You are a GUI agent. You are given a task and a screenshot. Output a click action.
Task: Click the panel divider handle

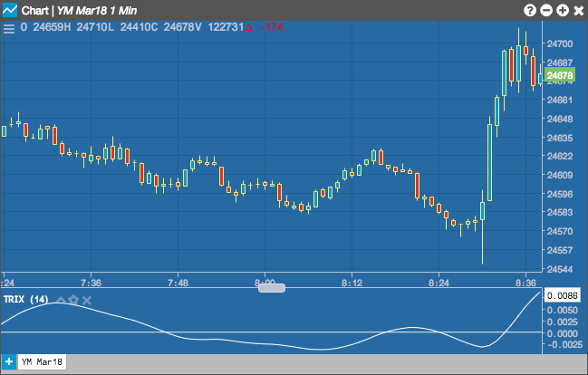272,288
